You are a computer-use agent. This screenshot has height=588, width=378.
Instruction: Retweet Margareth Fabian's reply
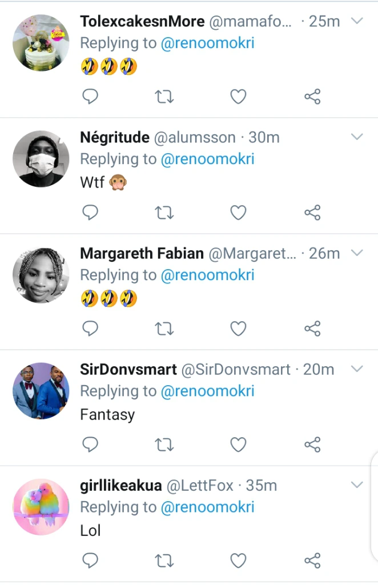(164, 329)
